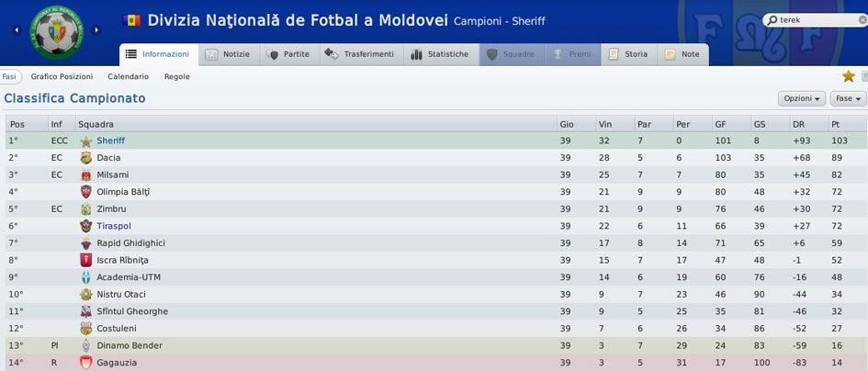Viewport: 868px width, 371px height.
Task: Switch to the Calendario subview
Action: click(x=128, y=77)
